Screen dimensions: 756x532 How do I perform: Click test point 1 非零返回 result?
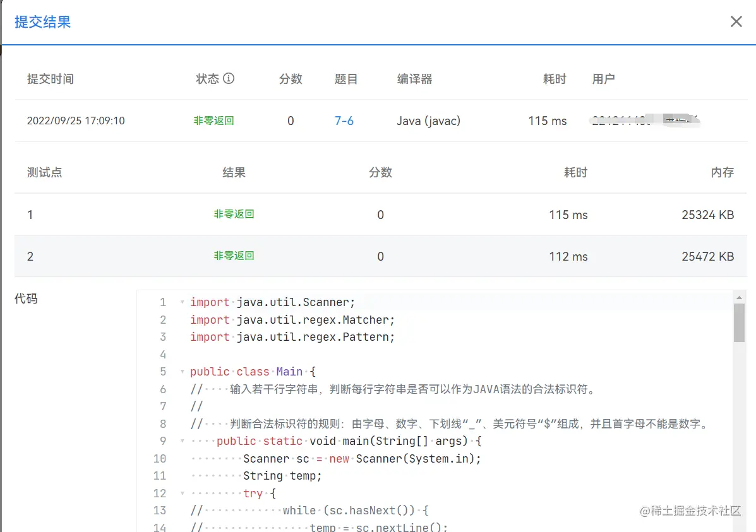234,214
